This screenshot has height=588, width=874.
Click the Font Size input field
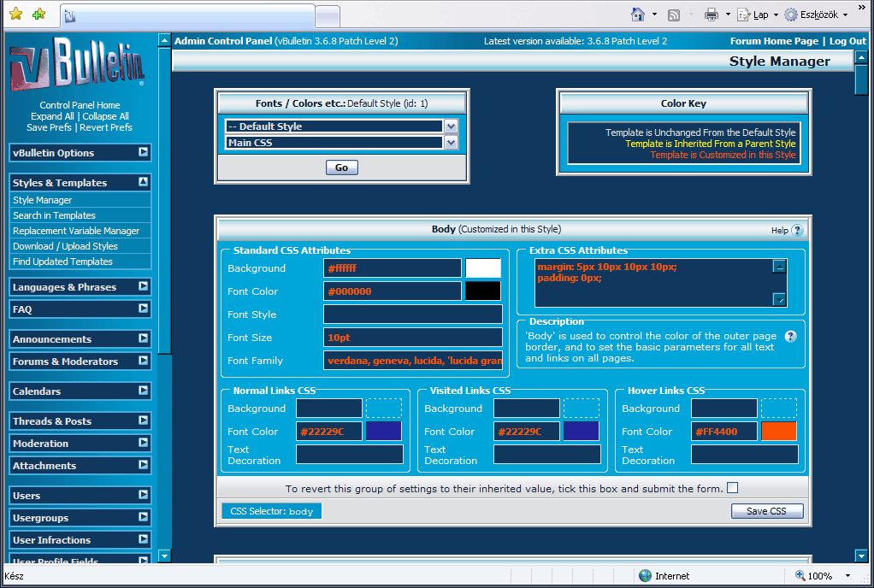click(x=412, y=338)
